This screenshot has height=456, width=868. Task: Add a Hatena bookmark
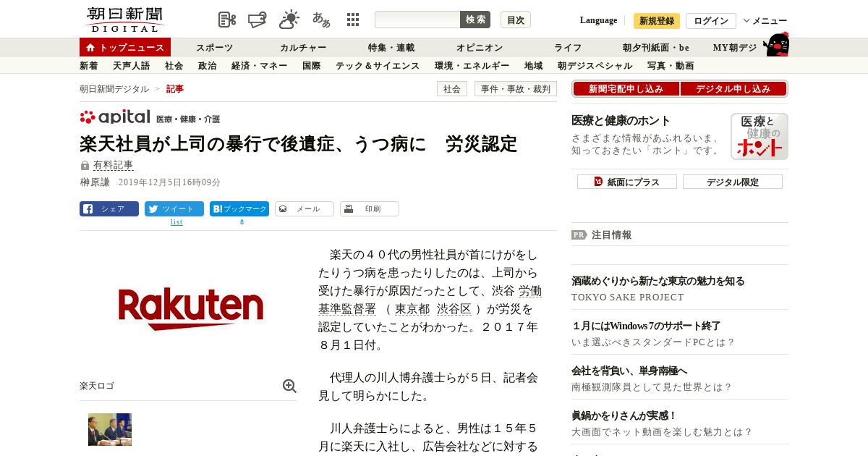point(239,209)
